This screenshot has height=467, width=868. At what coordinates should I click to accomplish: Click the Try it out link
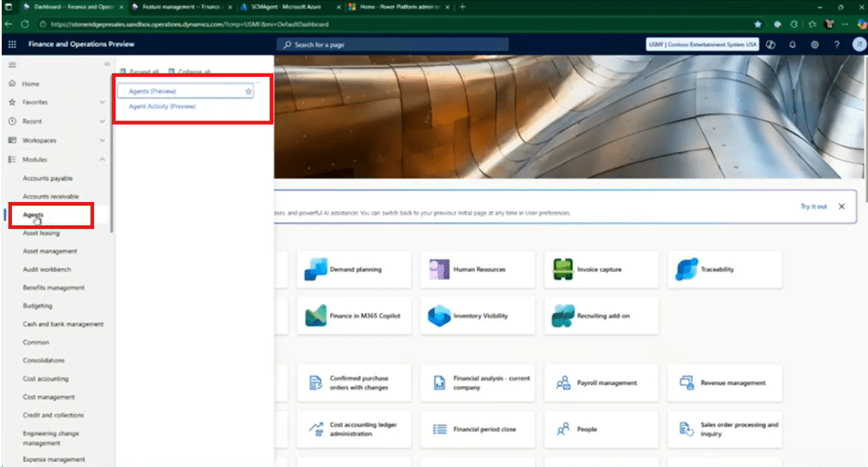813,206
